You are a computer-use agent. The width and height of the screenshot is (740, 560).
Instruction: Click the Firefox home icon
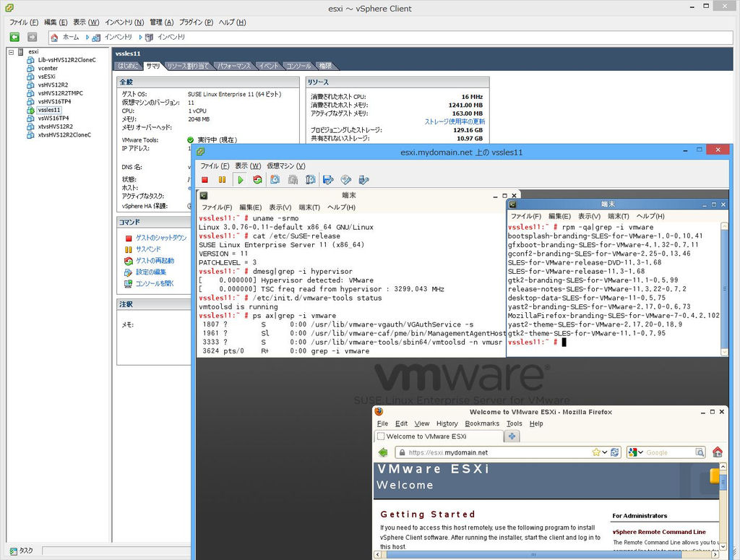click(718, 452)
